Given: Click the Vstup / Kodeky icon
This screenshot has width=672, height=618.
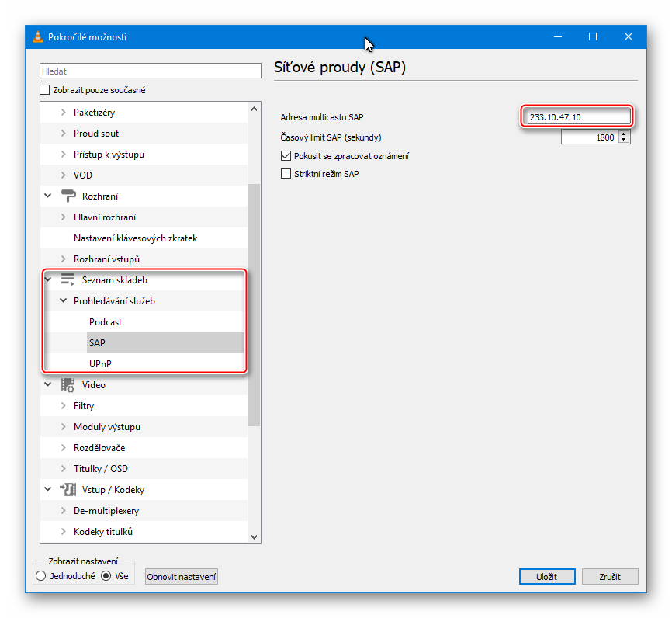Looking at the screenshot, I should (68, 490).
